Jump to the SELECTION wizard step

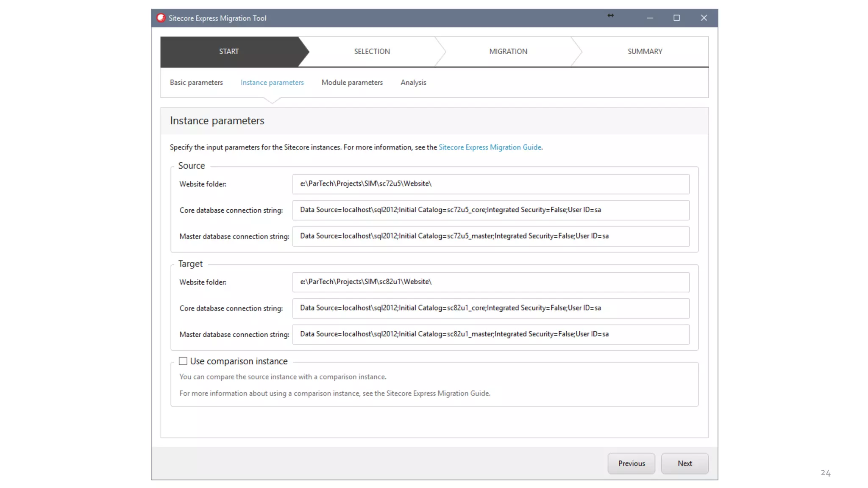(x=372, y=51)
